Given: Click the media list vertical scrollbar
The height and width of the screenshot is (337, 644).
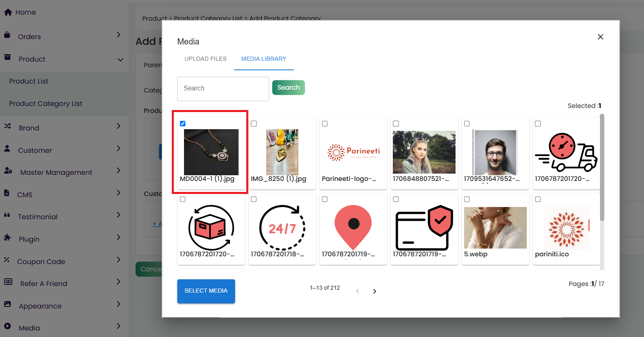Looking at the screenshot, I should coord(602,167).
